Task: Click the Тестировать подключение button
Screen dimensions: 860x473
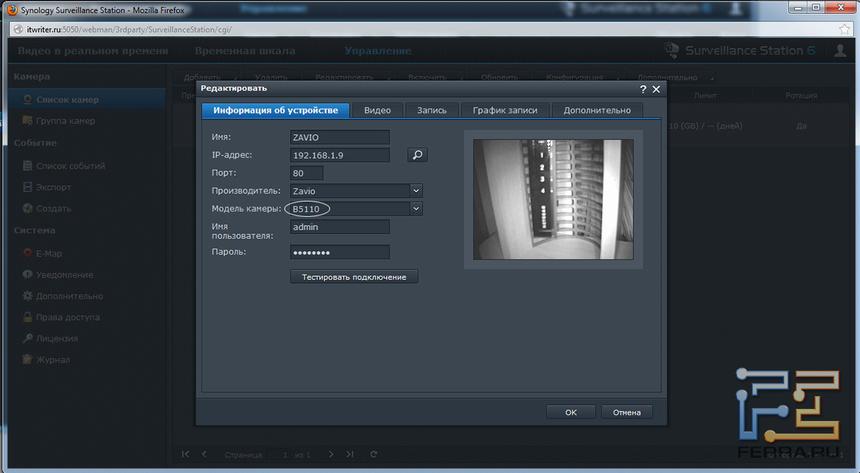Action: 354,276
